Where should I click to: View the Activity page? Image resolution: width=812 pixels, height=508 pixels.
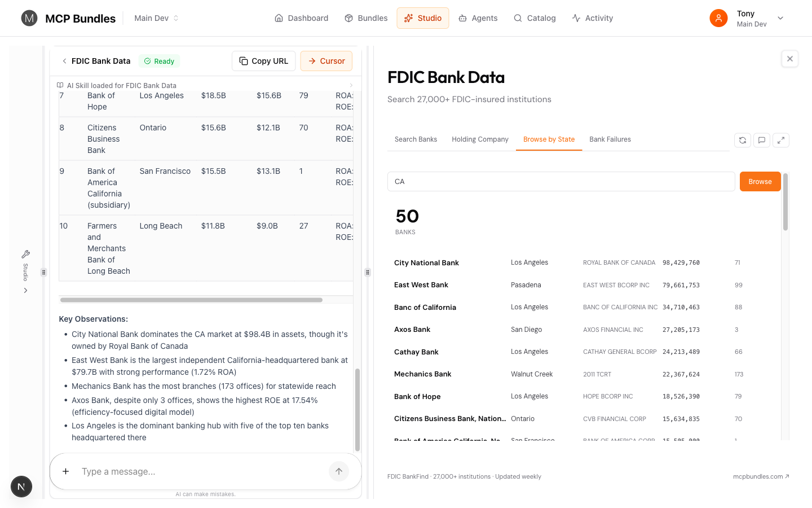(x=592, y=18)
